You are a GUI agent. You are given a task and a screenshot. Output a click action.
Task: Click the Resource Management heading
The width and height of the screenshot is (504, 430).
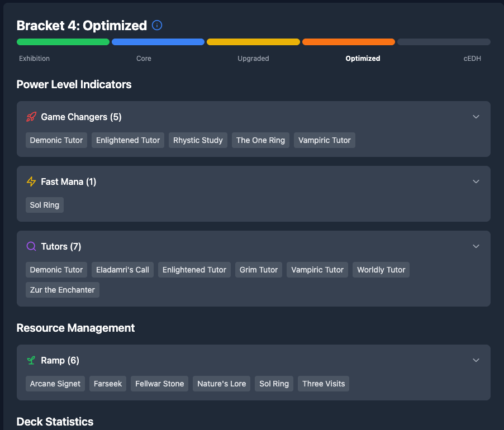[x=75, y=328]
